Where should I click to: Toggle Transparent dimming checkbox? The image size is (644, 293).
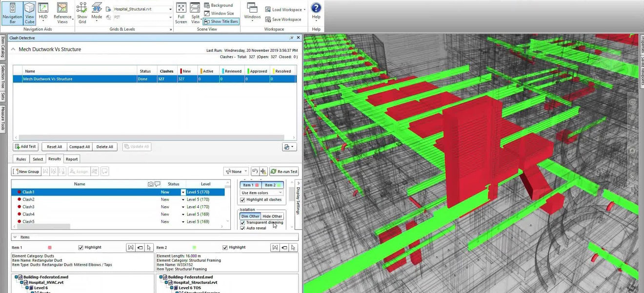click(x=243, y=223)
